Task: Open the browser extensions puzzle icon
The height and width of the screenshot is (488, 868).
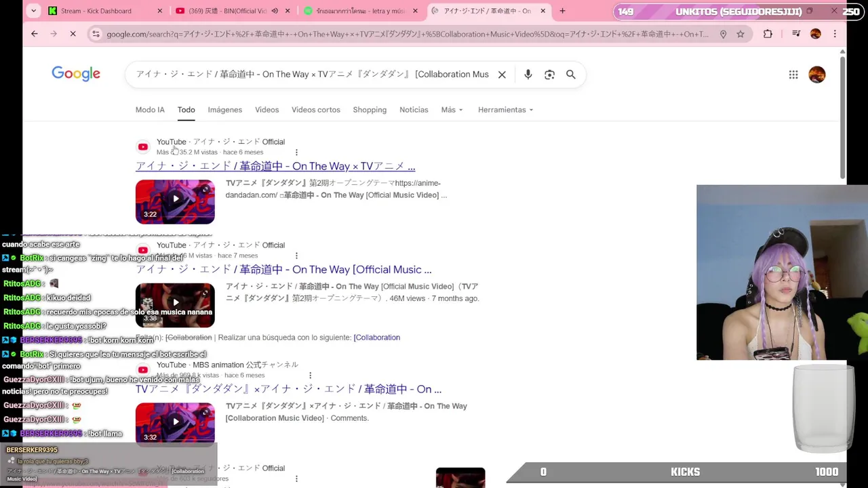Action: pyautogui.click(x=768, y=34)
